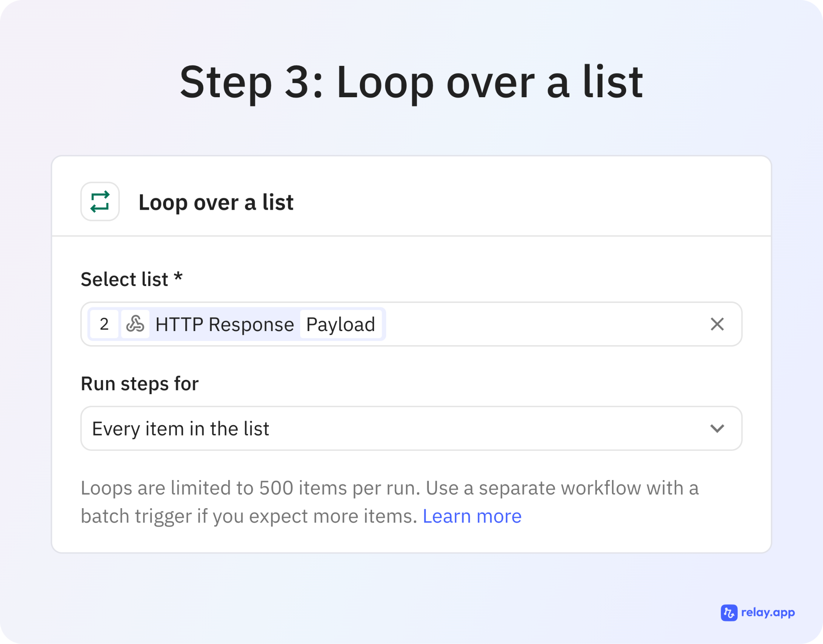The height and width of the screenshot is (644, 823).
Task: Click empty area of Select list field
Action: (543, 324)
